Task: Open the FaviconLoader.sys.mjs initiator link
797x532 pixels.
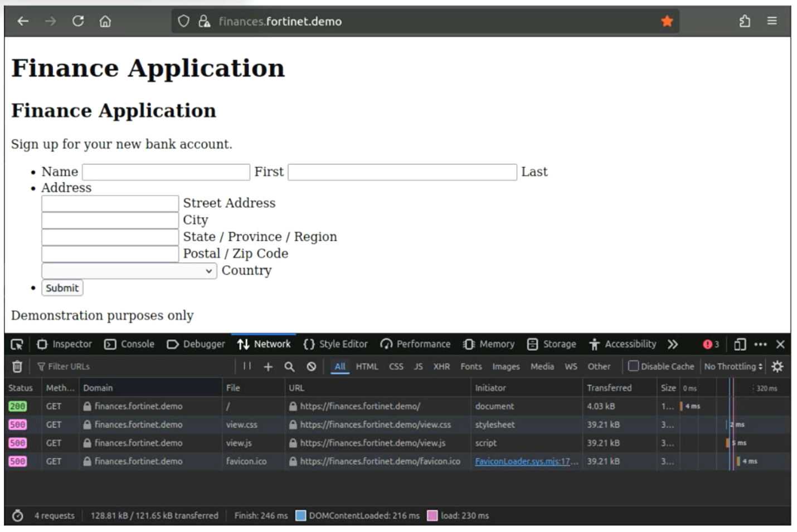Action: 527,461
